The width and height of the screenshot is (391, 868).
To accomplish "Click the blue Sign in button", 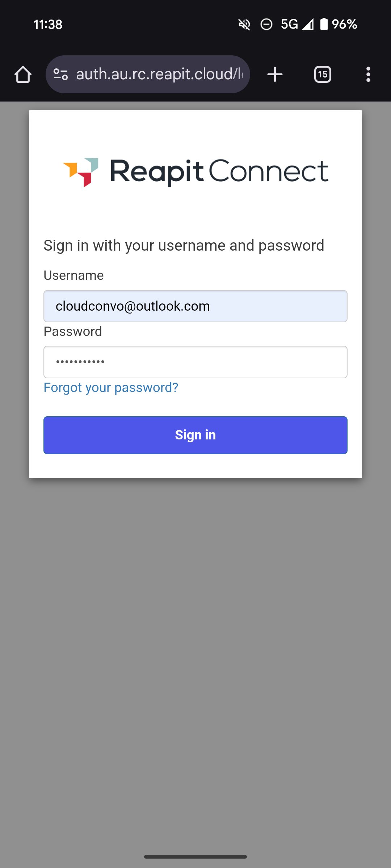I will [195, 435].
